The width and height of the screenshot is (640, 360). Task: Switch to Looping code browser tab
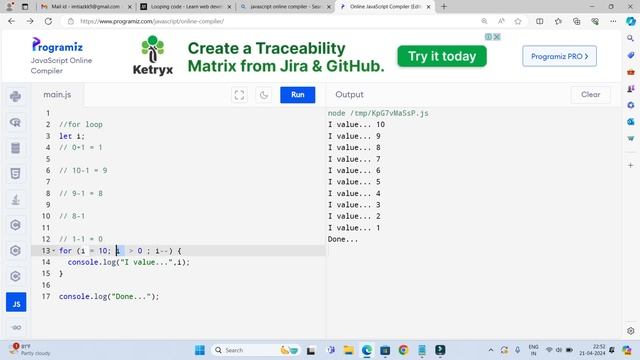pos(186,7)
